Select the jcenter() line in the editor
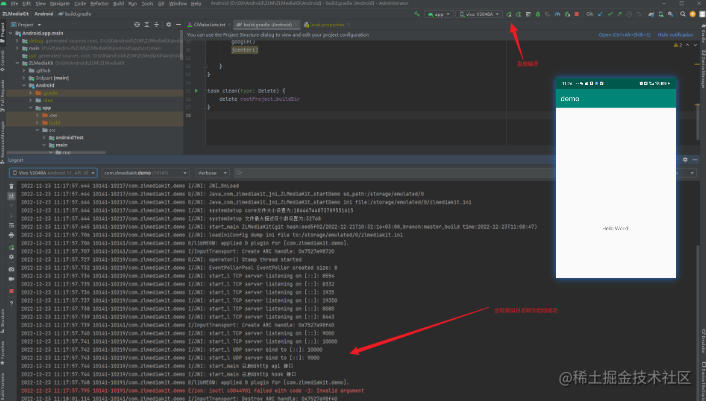Viewport: 706px width, 401px height. tap(244, 50)
